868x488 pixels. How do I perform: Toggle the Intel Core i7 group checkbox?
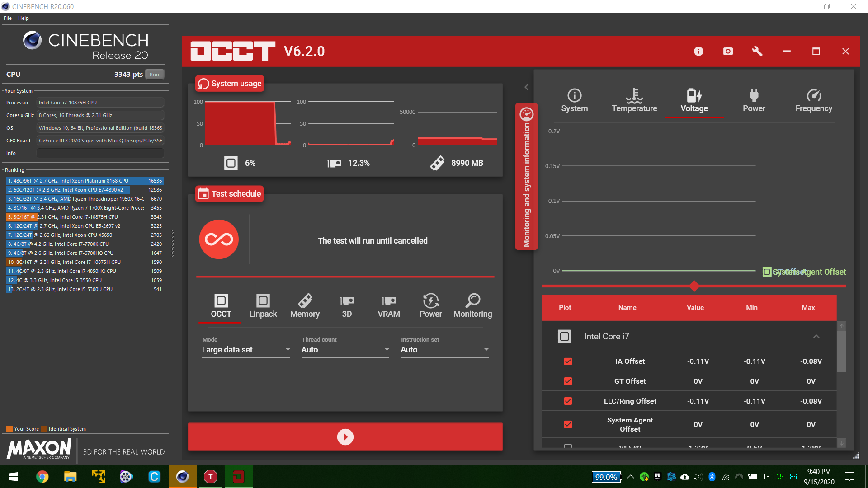point(564,337)
